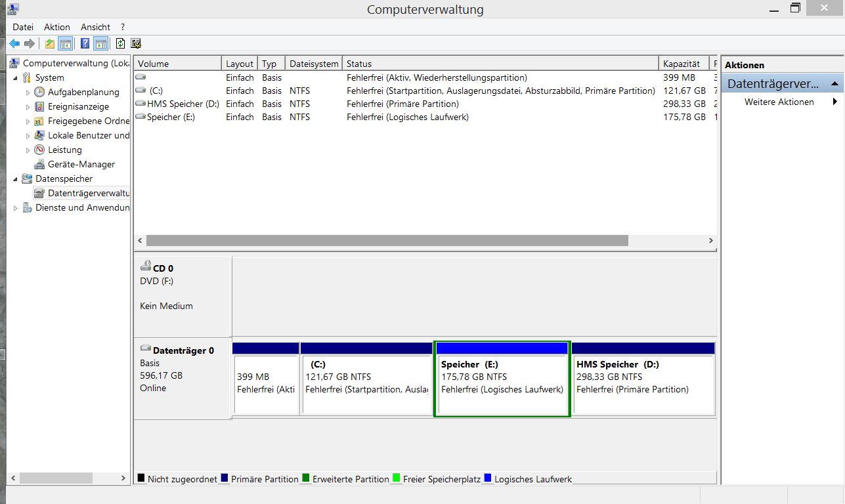Expand the Aufgabenplanung node
This screenshot has height=504, width=845.
28,93
